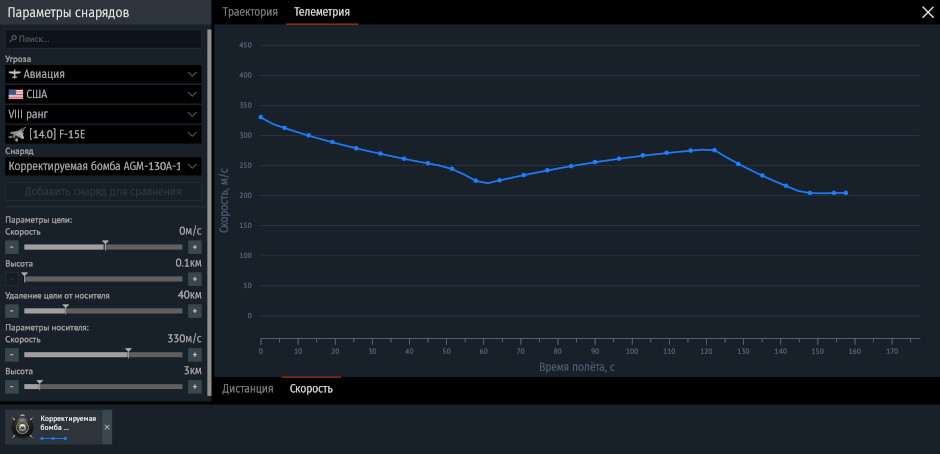Click the Угроза section label
This screenshot has width=940, height=454.
pos(18,59)
